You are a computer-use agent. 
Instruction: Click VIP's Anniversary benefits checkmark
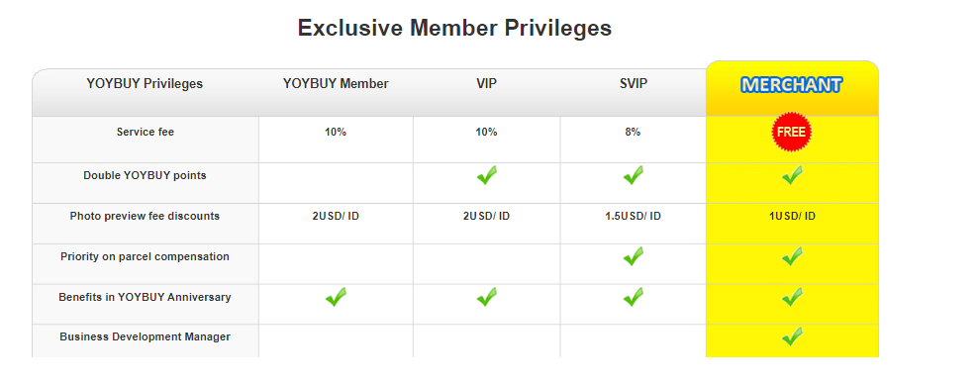[487, 297]
